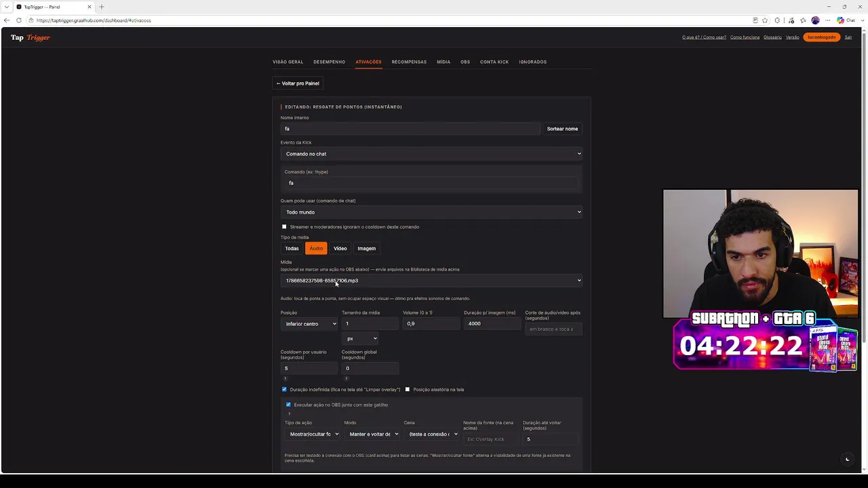Open a new browser tab with the plus icon
The width and height of the screenshot is (868, 488).
tap(102, 7)
